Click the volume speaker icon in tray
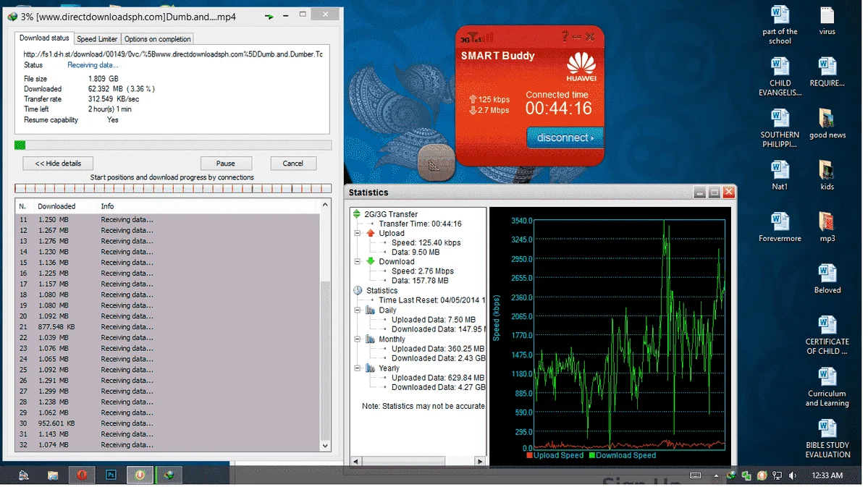The height and width of the screenshot is (487, 868). 792,475
